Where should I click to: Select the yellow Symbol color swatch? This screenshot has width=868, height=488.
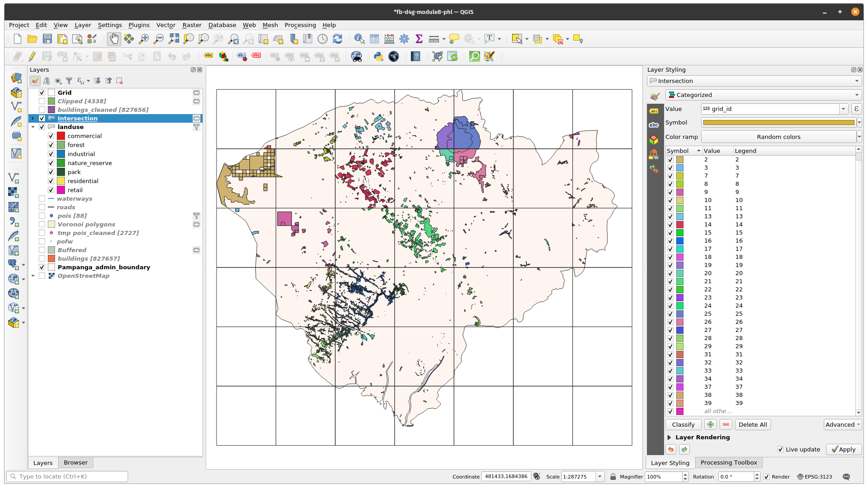point(778,122)
